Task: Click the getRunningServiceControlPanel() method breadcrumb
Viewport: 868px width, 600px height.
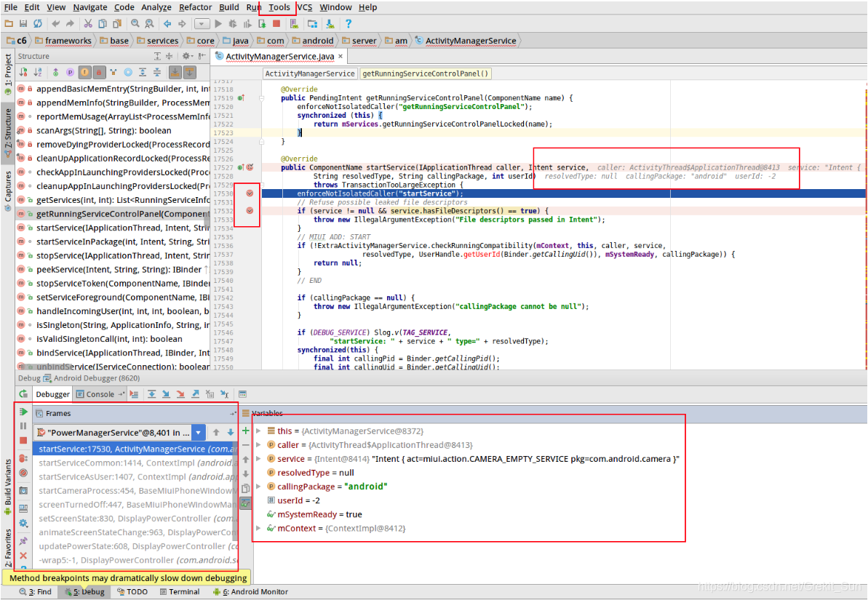Action: pyautogui.click(x=426, y=73)
